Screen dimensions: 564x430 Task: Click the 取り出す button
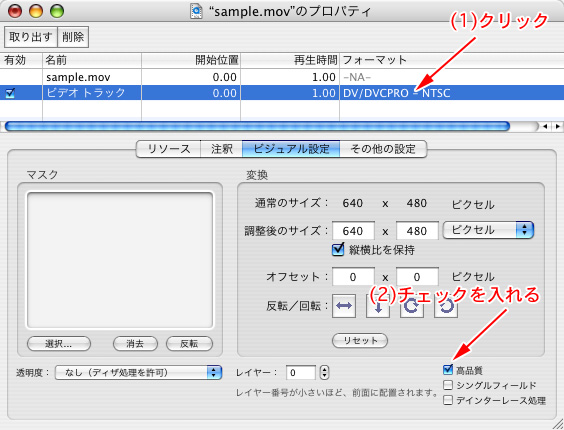[31, 37]
